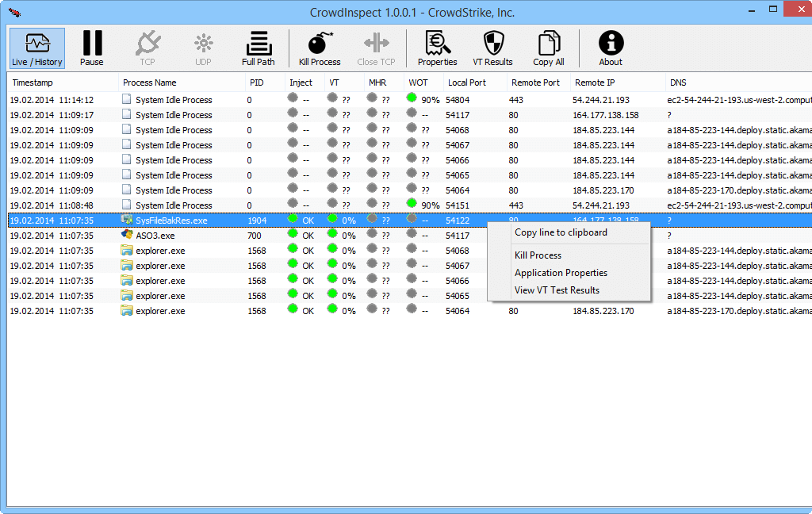Click grey WOT indicator for ASO3.exe

[x=412, y=233]
